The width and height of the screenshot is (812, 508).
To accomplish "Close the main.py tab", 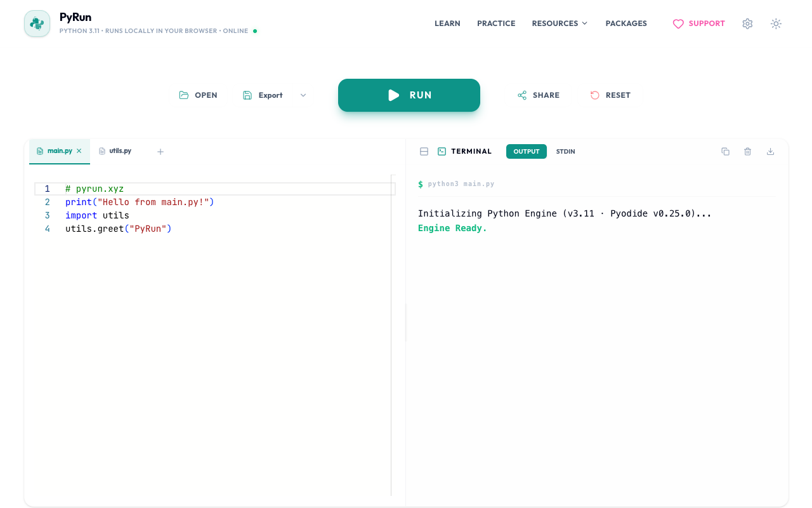I will 79,151.
